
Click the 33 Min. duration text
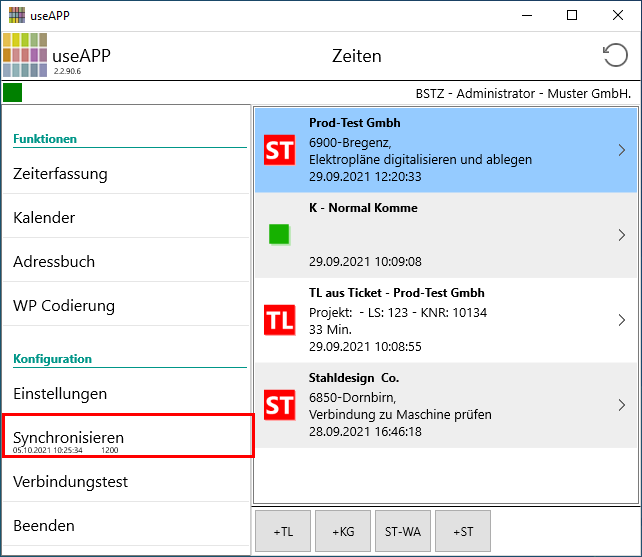(x=330, y=329)
